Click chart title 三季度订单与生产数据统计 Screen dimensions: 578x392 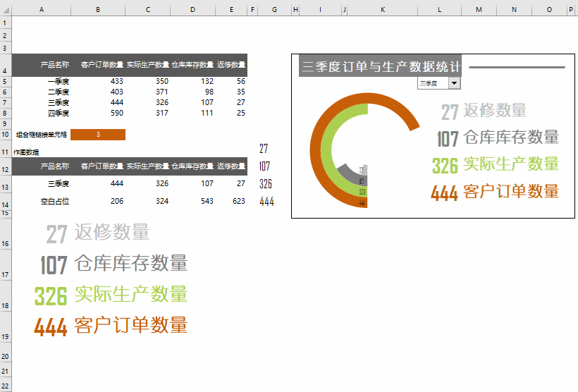[380, 66]
